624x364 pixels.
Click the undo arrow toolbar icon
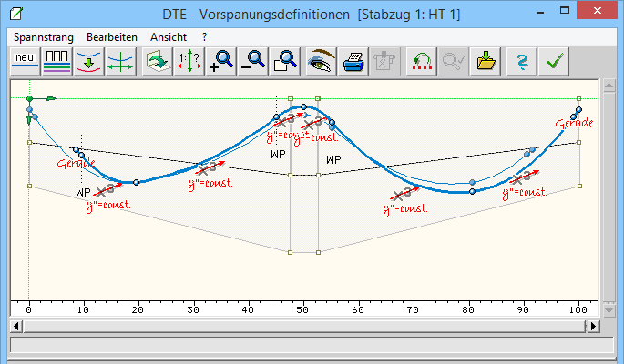(420, 62)
